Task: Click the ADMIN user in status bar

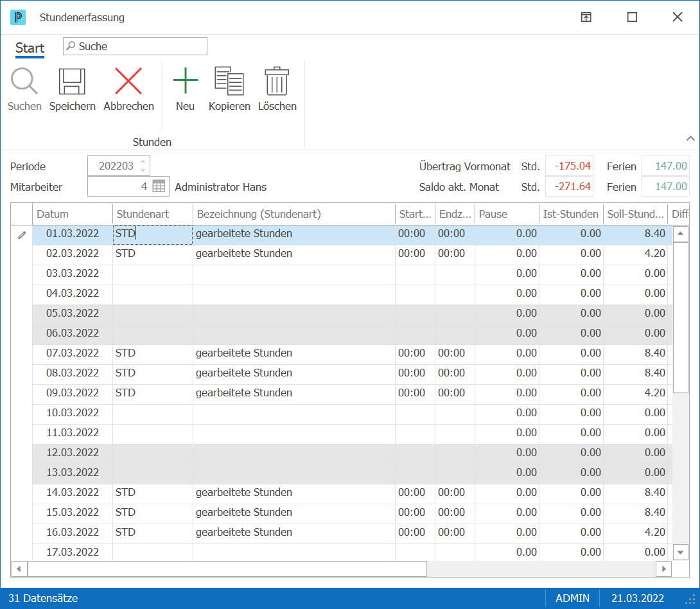Action: pyautogui.click(x=572, y=598)
